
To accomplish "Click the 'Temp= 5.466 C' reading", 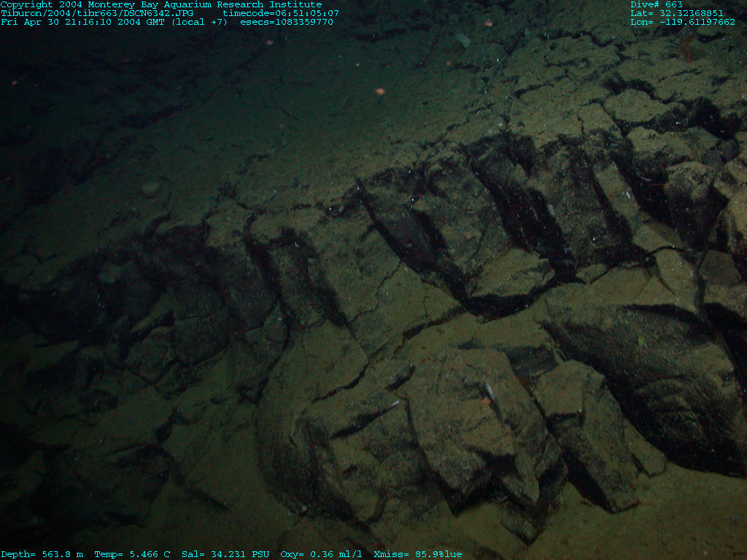I will click(133, 554).
